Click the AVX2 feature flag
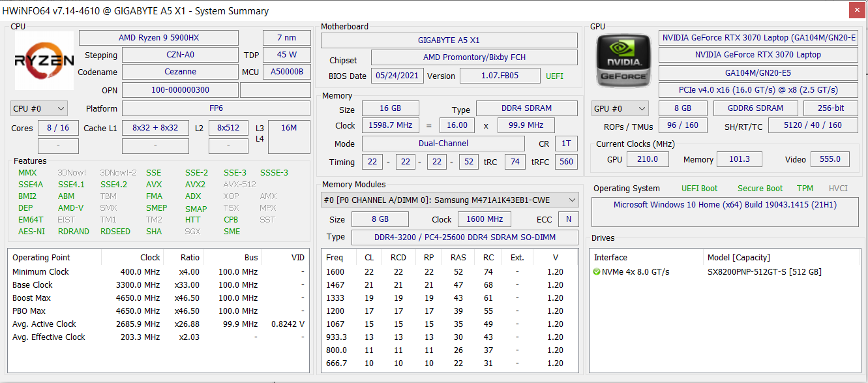Screen dimensions: 868x383 click(195, 185)
